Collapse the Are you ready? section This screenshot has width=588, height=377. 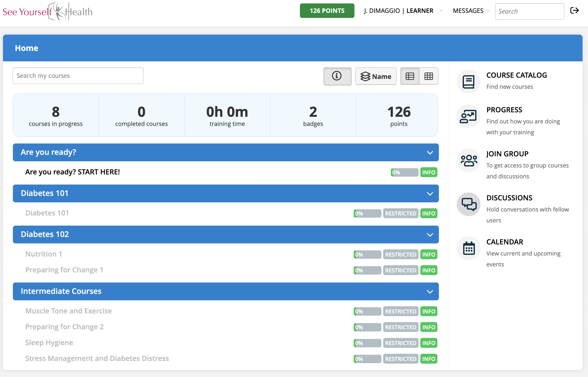coord(430,153)
